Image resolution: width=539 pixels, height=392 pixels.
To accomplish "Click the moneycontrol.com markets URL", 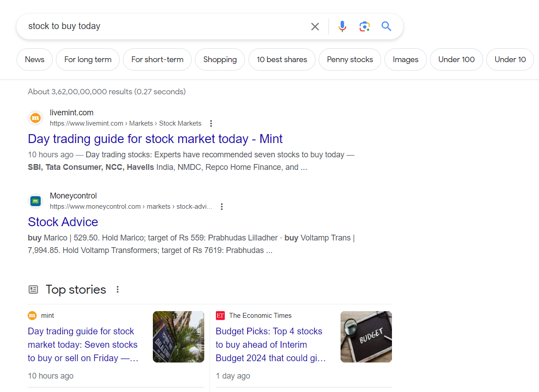I will tap(131, 207).
